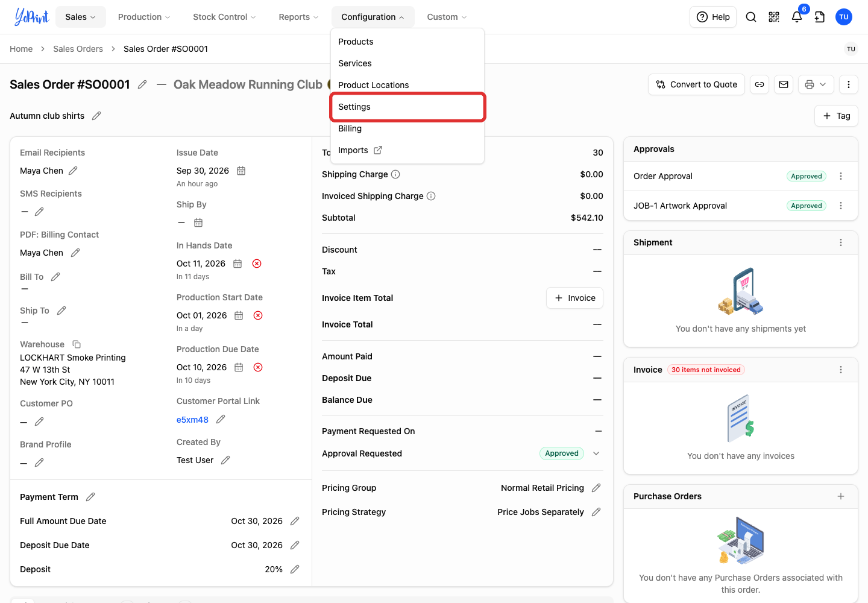Copy the order link icon button
Viewport: 868px width, 603px height.
pos(759,84)
